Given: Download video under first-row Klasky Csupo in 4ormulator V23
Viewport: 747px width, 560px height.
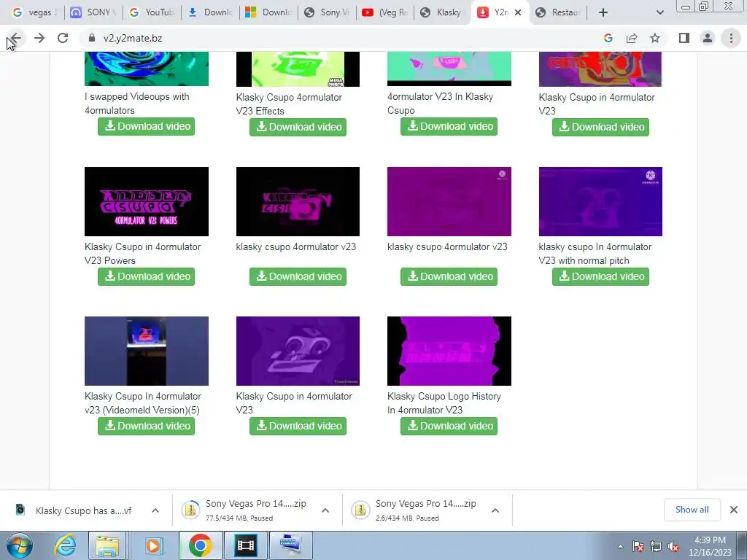Looking at the screenshot, I should (600, 127).
